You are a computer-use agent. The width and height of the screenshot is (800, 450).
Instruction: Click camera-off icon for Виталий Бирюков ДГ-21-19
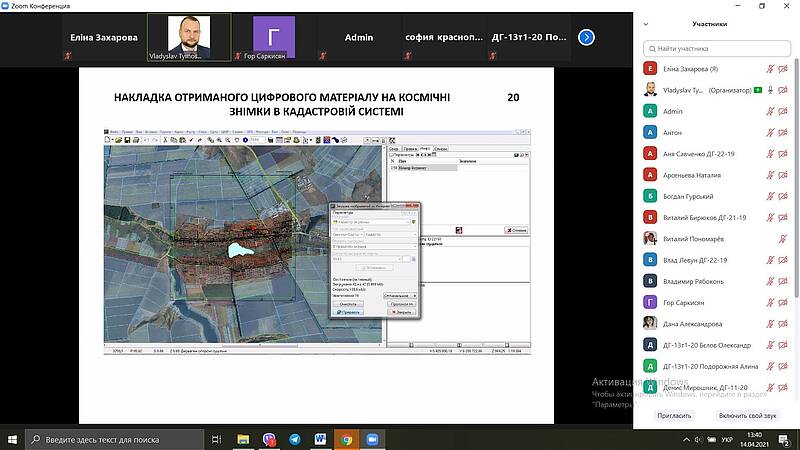(x=783, y=217)
